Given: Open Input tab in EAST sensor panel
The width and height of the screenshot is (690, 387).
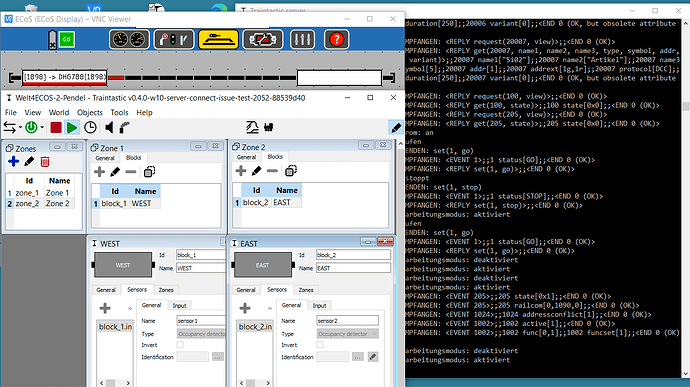Looking at the screenshot, I should pos(319,306).
